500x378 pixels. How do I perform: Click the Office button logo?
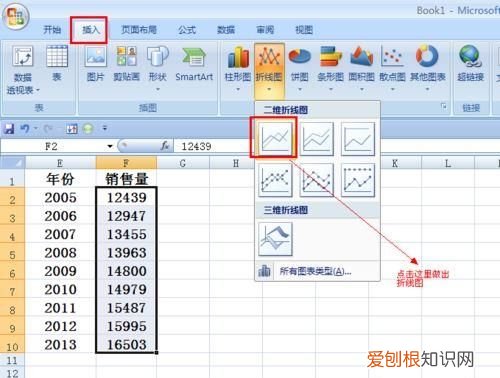click(x=15, y=16)
